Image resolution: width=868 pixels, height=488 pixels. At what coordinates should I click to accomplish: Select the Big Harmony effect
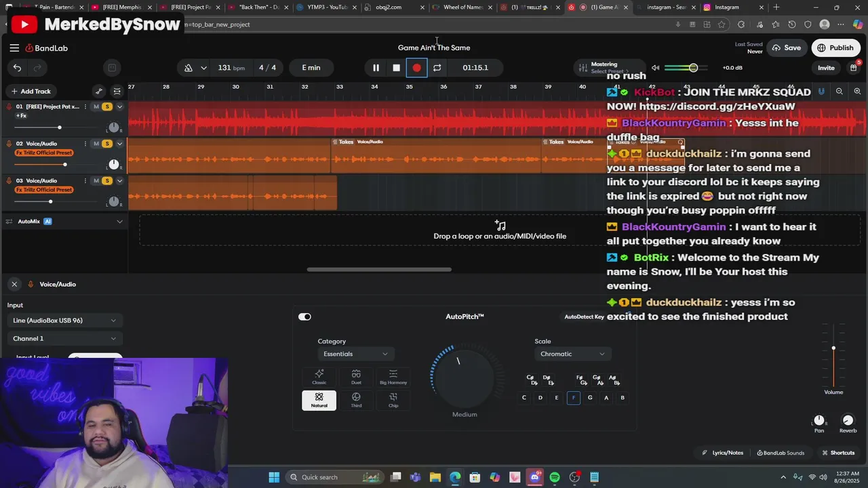coord(393,377)
